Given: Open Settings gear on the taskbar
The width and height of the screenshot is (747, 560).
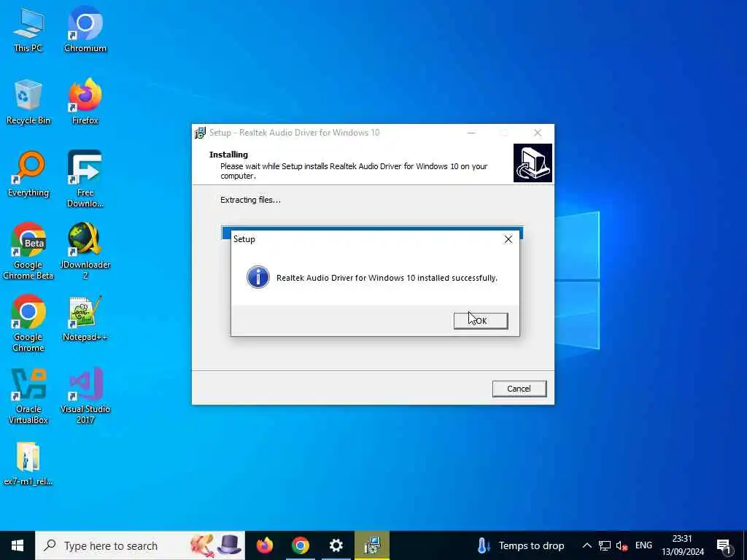Looking at the screenshot, I should click(336, 545).
